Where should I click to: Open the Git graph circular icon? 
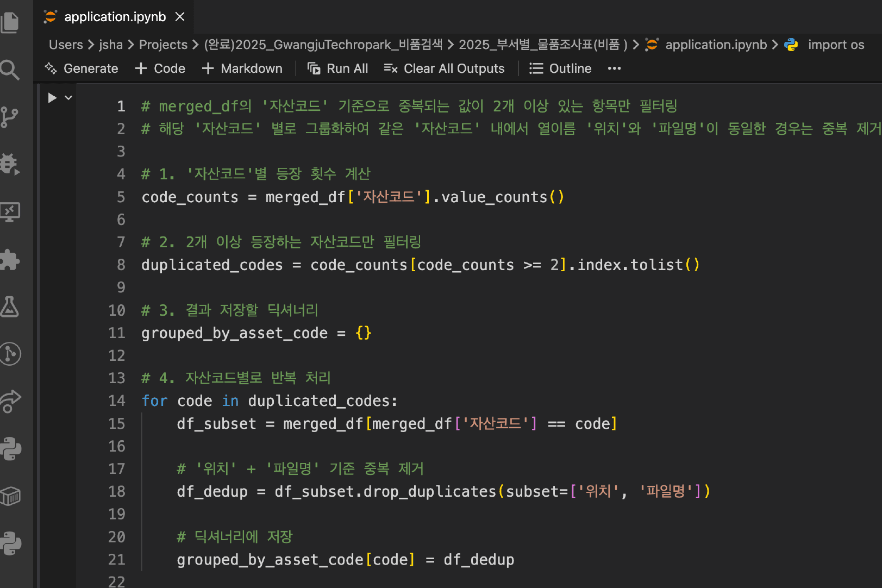(10, 354)
